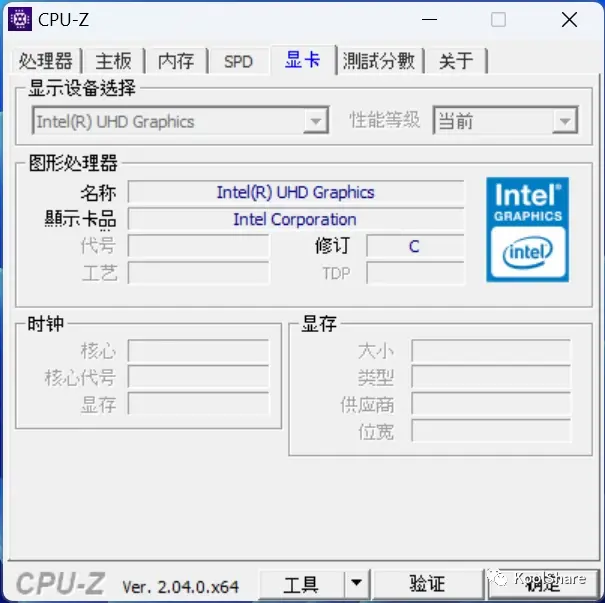Click the 名称 field showing Intel(R) UHD Graphics

tap(296, 192)
